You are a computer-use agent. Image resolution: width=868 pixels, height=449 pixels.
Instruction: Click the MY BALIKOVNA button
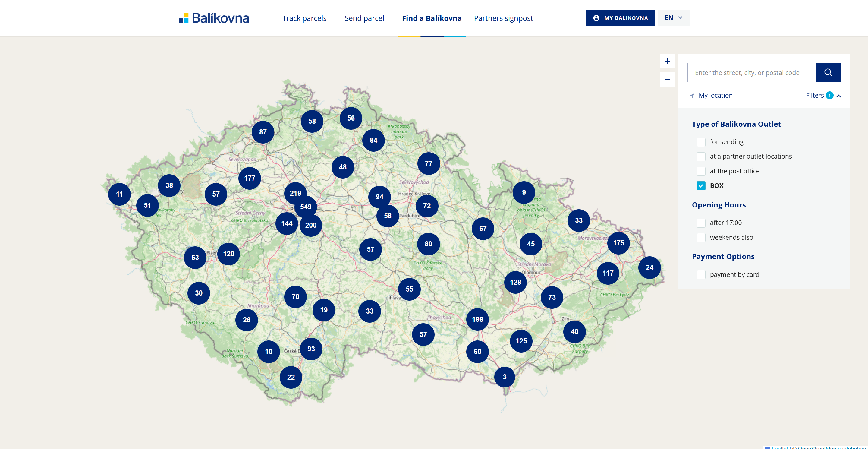tap(620, 18)
